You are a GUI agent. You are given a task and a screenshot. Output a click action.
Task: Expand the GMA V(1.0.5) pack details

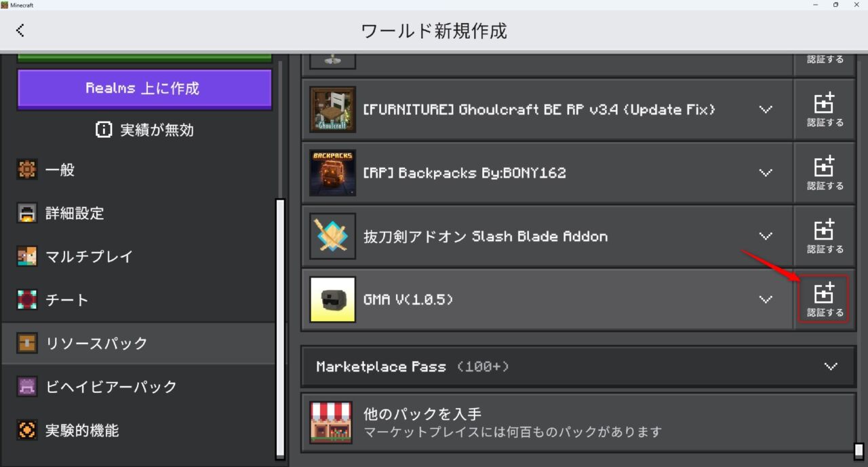[x=766, y=299]
